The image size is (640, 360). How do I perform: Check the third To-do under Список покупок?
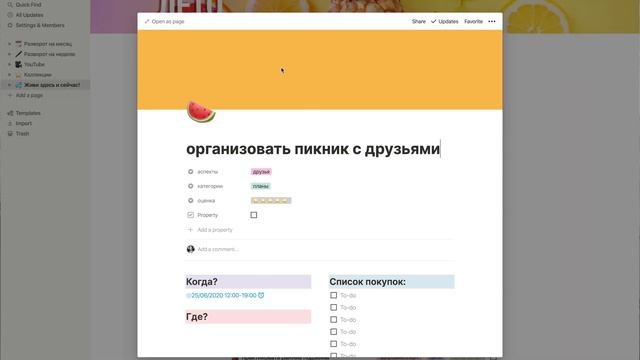(x=333, y=320)
